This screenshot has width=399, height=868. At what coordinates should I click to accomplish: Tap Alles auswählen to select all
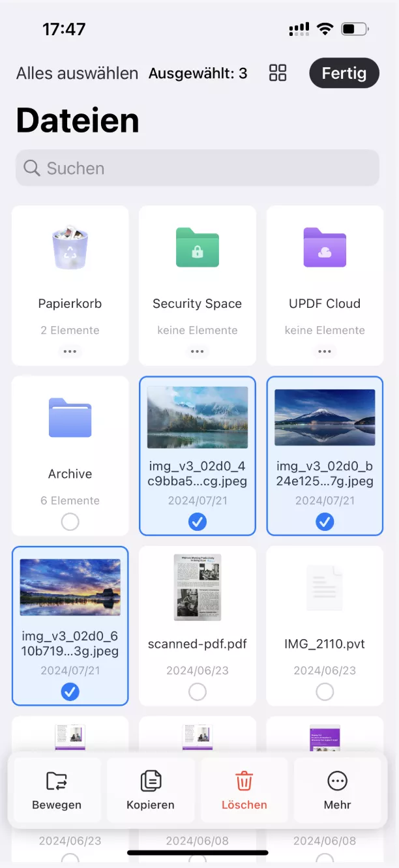(x=77, y=73)
